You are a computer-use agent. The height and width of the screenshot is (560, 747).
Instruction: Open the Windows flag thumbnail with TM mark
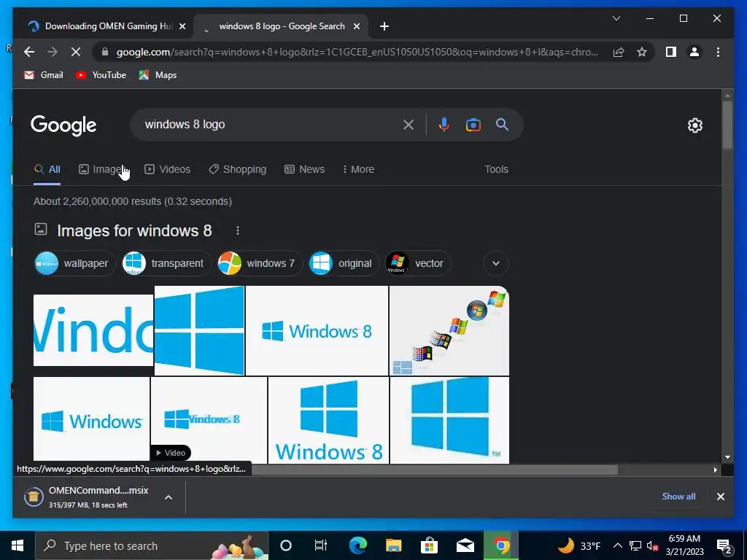(x=449, y=420)
